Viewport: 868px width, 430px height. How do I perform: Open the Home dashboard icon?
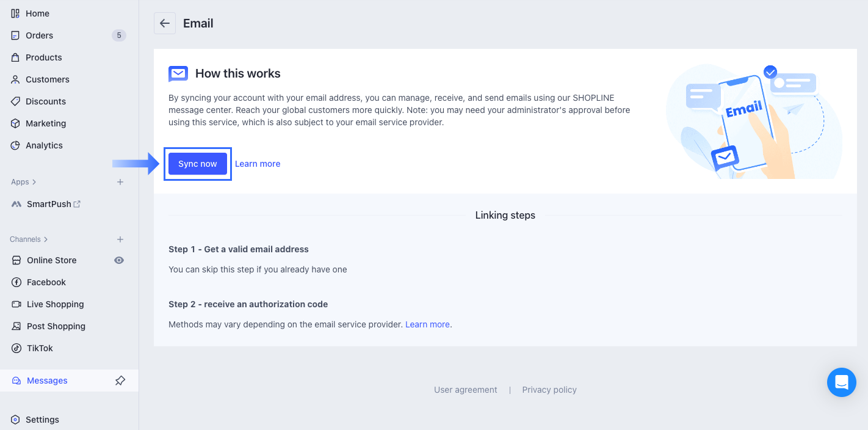pos(15,13)
